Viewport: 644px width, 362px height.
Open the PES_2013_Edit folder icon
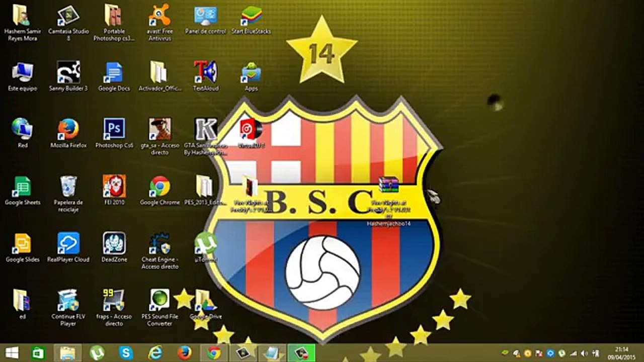205,190
